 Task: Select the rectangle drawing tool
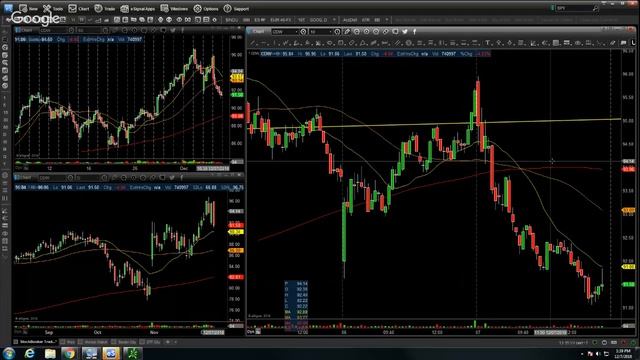point(341,43)
